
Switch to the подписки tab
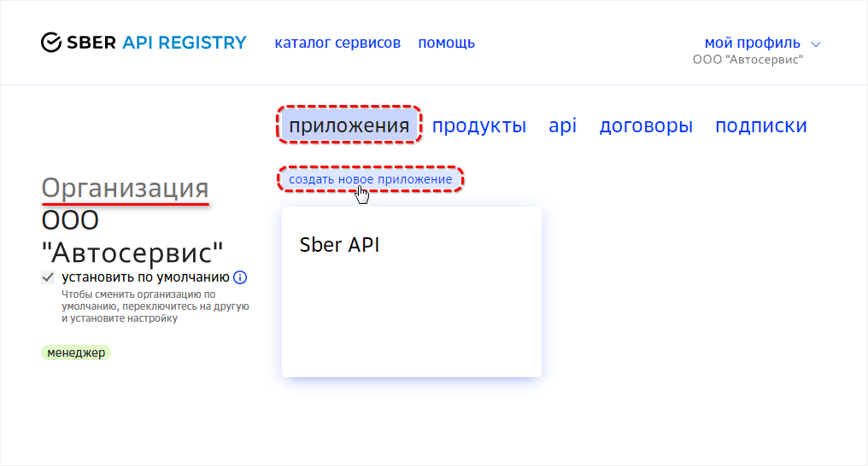(761, 125)
